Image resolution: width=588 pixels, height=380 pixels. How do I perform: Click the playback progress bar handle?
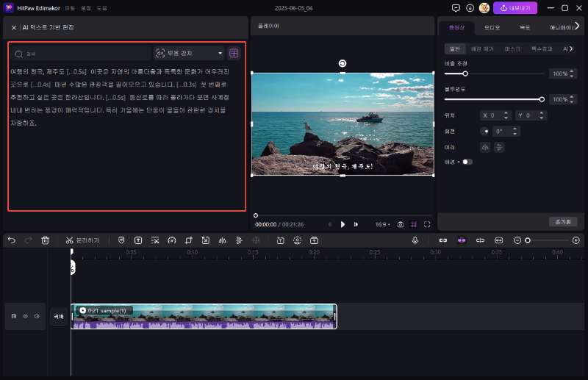pos(256,215)
